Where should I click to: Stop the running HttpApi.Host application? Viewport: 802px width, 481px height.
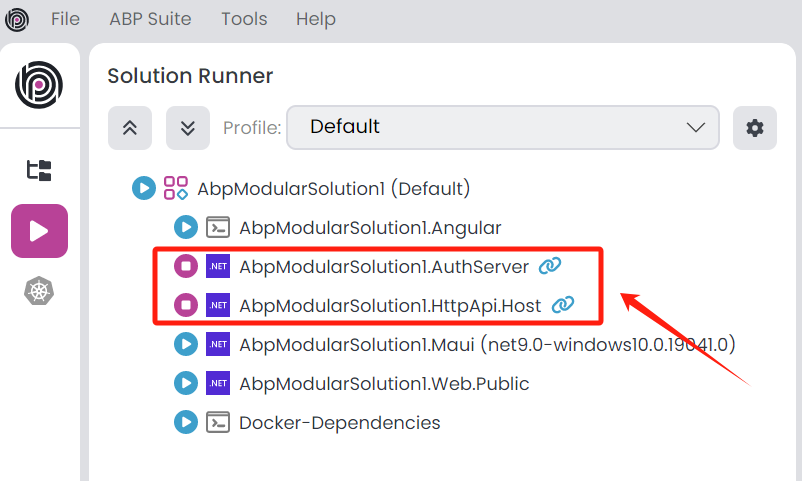[185, 305]
